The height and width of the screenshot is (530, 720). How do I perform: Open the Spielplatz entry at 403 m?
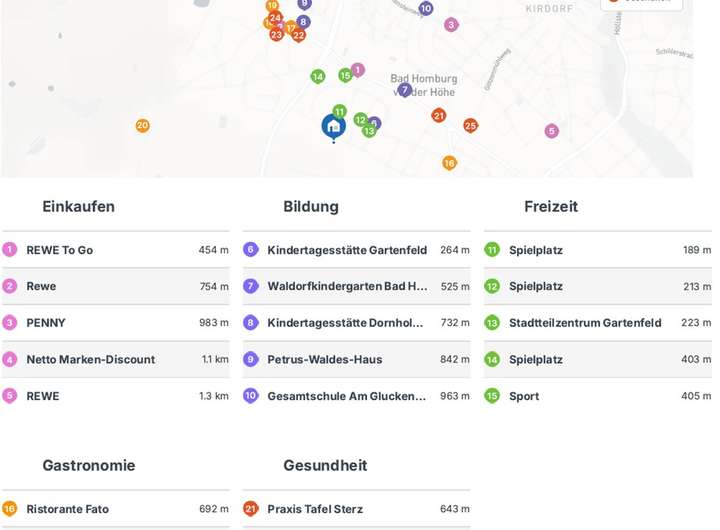pos(598,359)
